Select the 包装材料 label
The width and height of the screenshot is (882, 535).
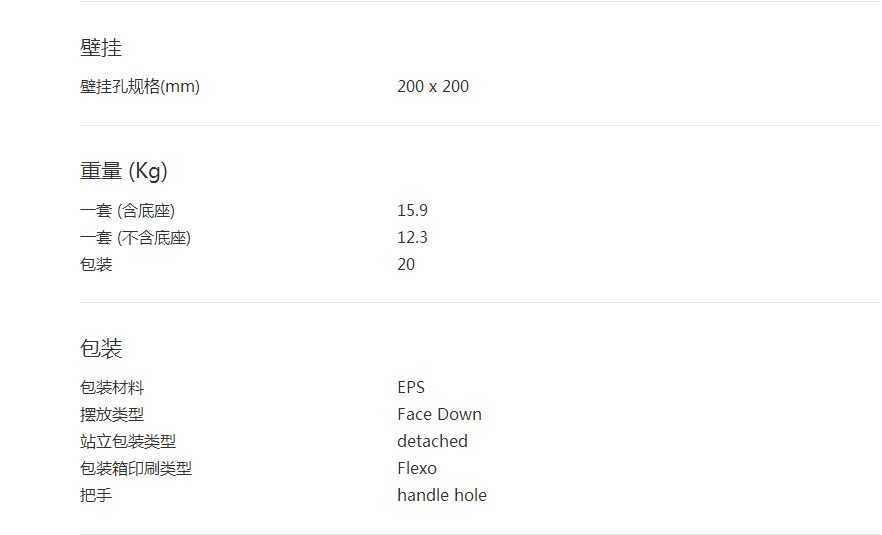(112, 387)
